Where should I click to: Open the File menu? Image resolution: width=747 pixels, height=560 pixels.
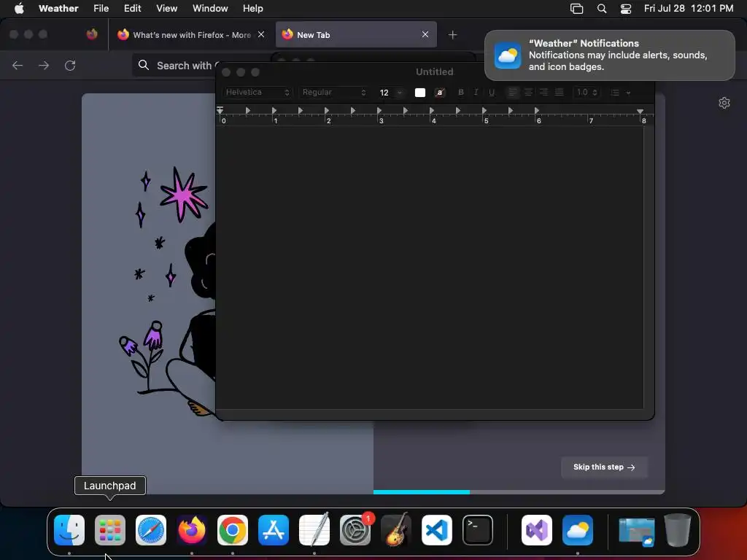tap(101, 9)
